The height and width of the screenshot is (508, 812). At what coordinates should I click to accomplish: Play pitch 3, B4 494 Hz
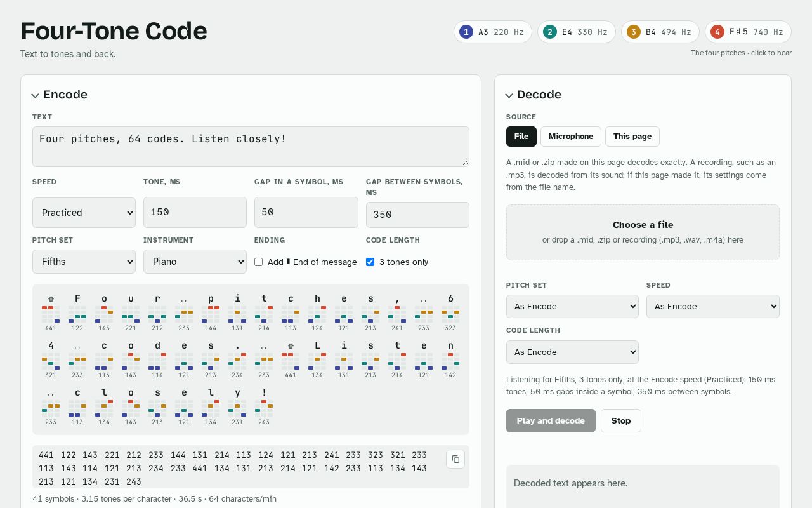point(660,32)
